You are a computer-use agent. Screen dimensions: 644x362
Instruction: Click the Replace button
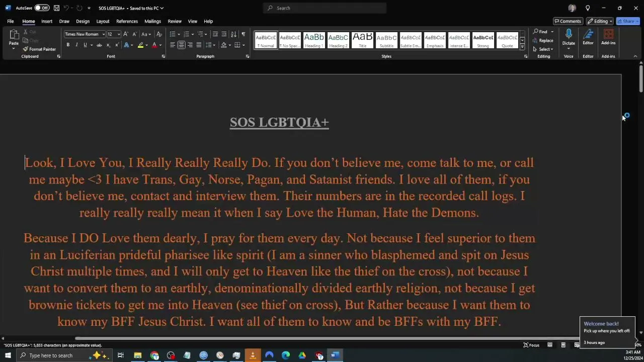point(543,41)
